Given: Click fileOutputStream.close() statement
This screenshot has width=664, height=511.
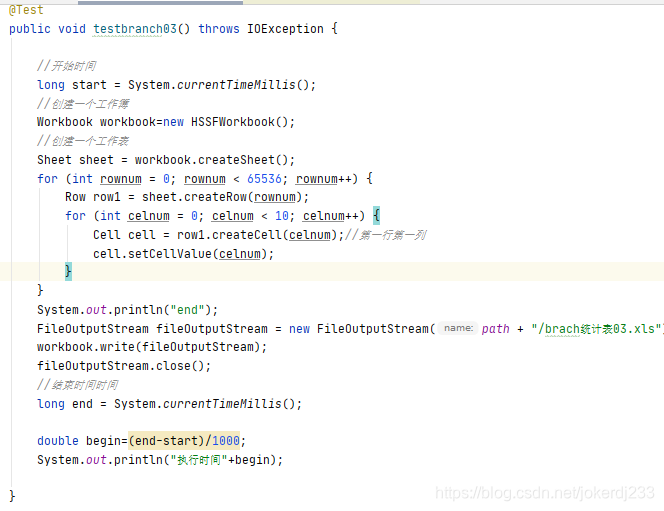Looking at the screenshot, I should [124, 366].
